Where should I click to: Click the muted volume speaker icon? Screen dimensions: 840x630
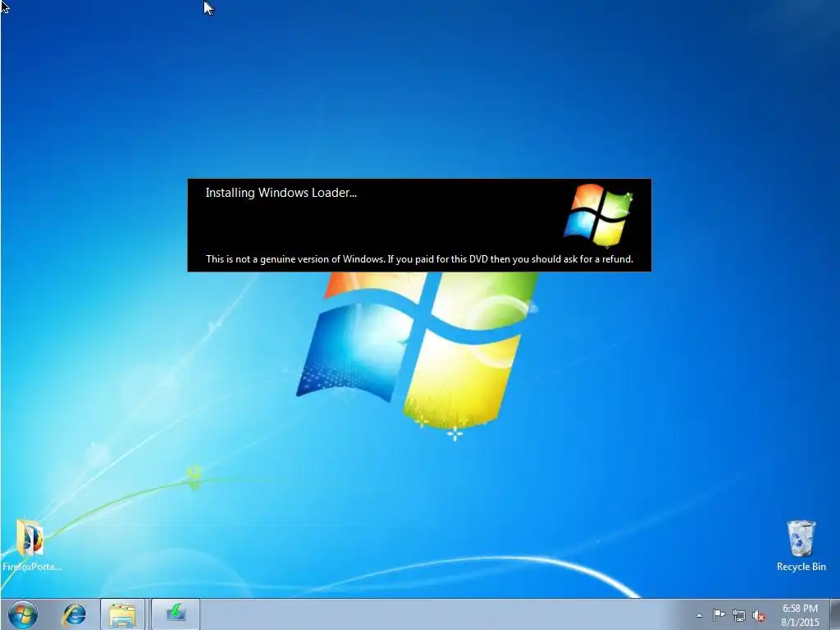coord(759,615)
